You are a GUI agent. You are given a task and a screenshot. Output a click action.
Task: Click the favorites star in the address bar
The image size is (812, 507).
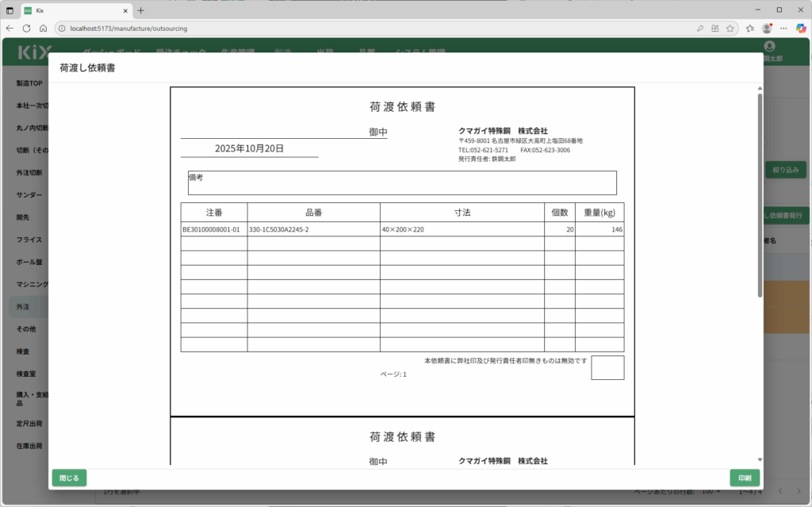coord(730,28)
